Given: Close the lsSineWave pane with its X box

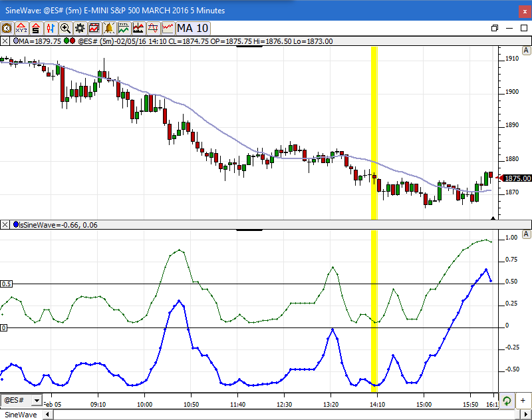Looking at the screenshot, I should [5, 225].
